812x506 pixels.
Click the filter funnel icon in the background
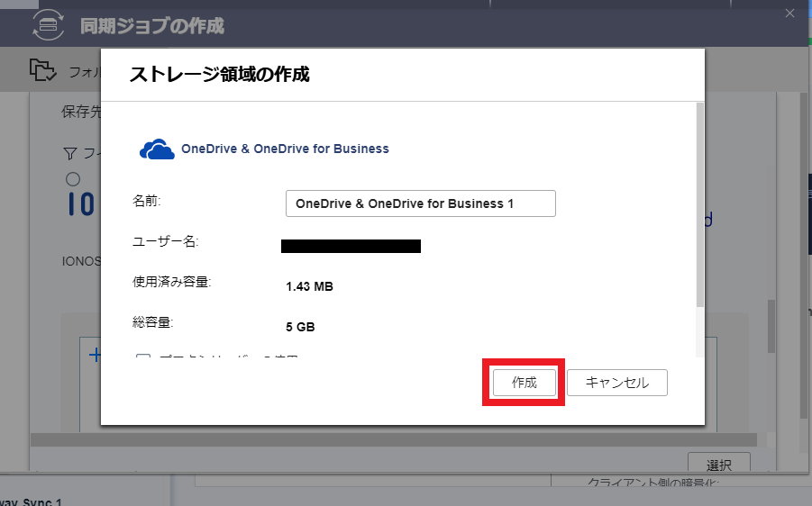click(70, 153)
